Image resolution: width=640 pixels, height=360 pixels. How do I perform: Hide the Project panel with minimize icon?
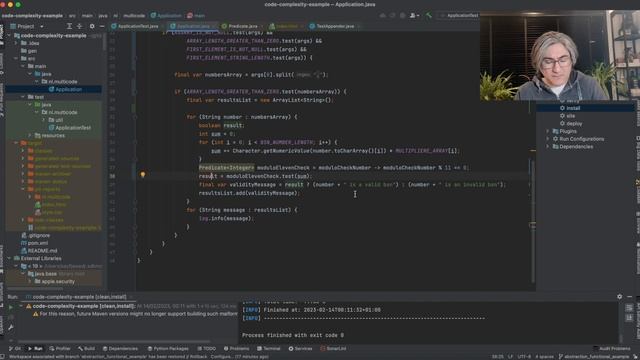(x=102, y=26)
